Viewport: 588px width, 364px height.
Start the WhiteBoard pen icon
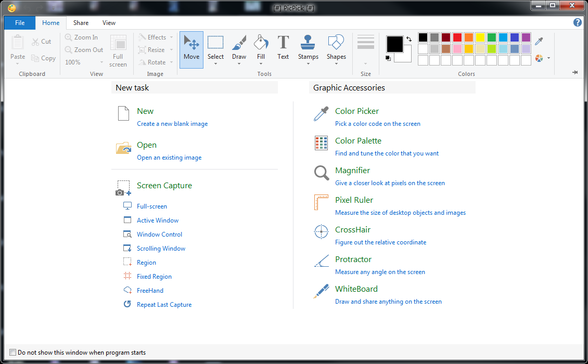[322, 291]
